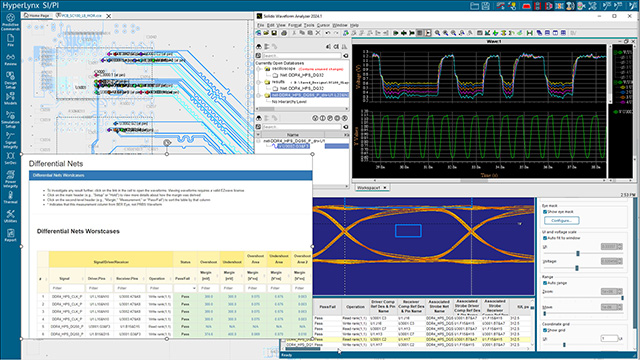Screen dimensions: 640x360
Task: Open the Pass/Fail filter dropdown
Action: tap(185, 288)
